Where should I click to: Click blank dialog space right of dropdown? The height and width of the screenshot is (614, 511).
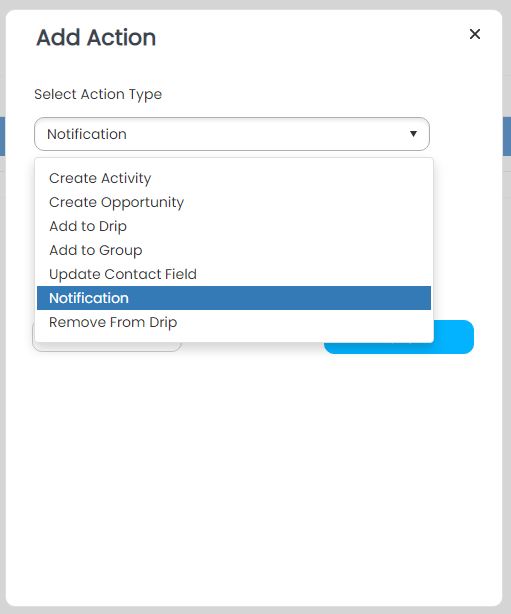(466, 134)
